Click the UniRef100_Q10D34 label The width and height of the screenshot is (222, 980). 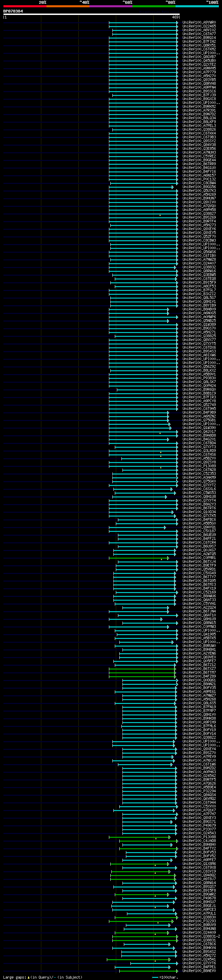[199, 512]
